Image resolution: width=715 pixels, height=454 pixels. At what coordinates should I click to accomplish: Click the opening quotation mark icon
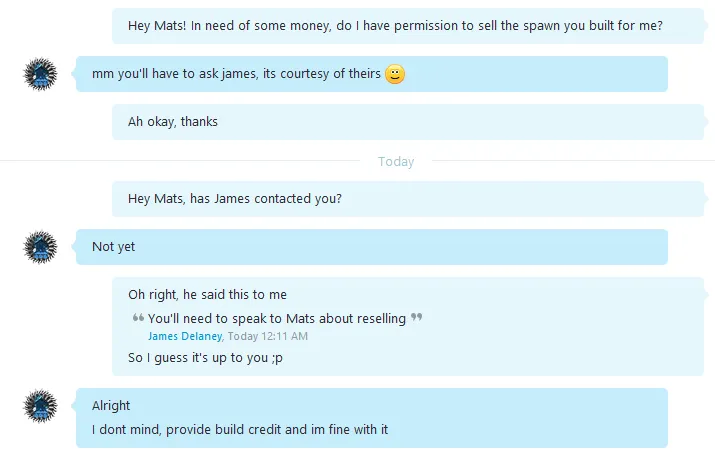pyautogui.click(x=138, y=318)
